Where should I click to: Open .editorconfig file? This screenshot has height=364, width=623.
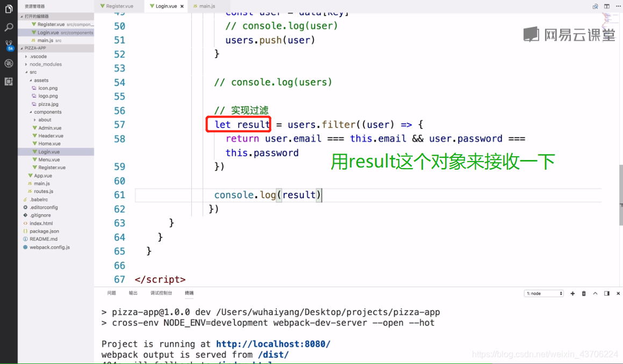click(55, 207)
